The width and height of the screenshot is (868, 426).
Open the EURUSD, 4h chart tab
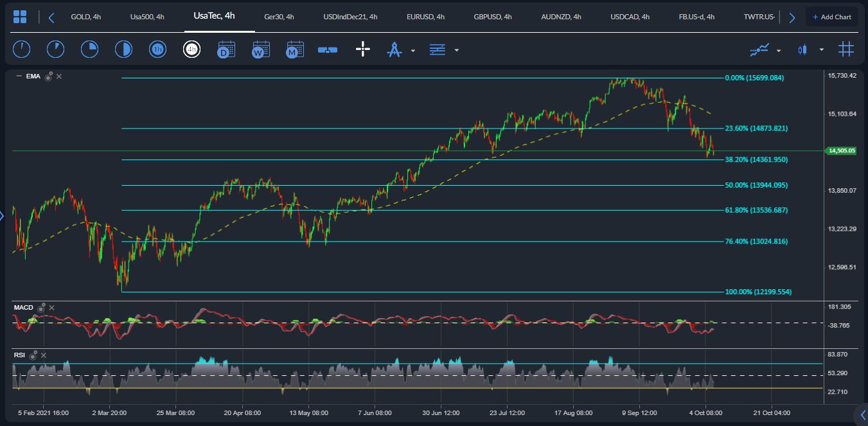pyautogui.click(x=425, y=17)
